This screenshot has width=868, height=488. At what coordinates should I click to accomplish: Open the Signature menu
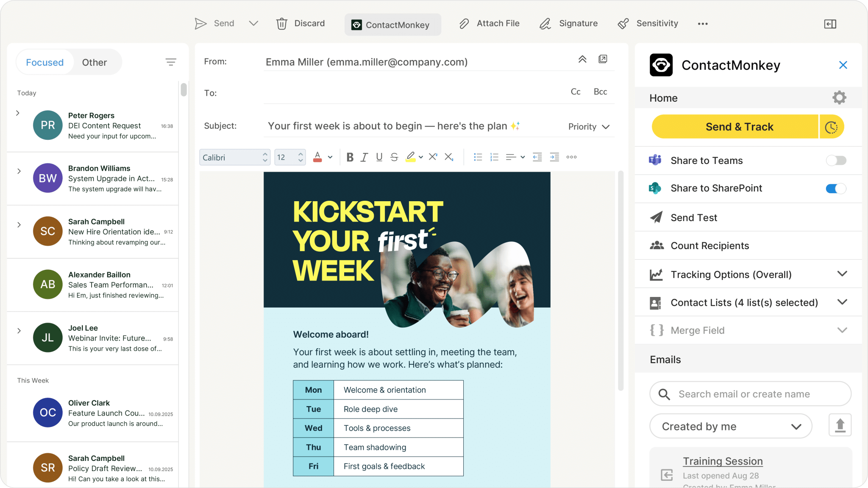pyautogui.click(x=568, y=24)
